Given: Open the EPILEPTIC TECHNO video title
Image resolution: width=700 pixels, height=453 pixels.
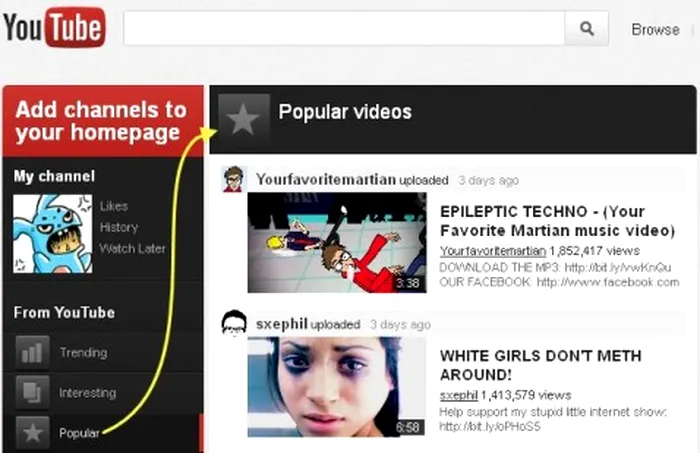Looking at the screenshot, I should (557, 221).
